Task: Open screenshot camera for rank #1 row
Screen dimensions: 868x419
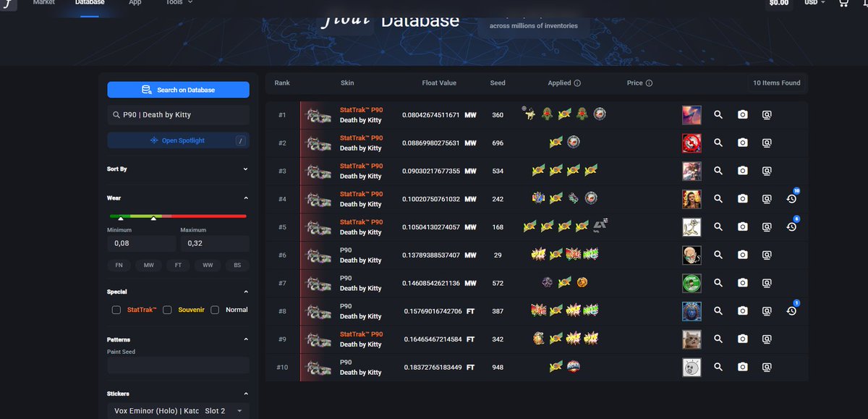Action: click(742, 115)
